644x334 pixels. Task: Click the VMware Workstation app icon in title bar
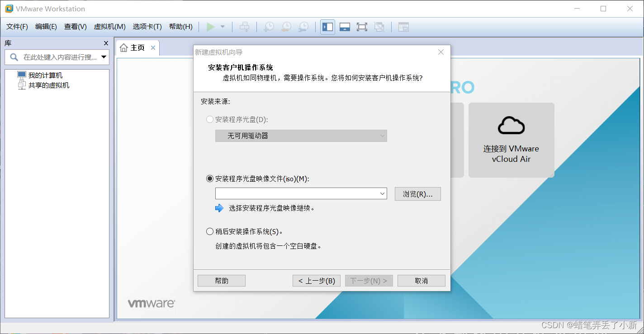[9, 9]
